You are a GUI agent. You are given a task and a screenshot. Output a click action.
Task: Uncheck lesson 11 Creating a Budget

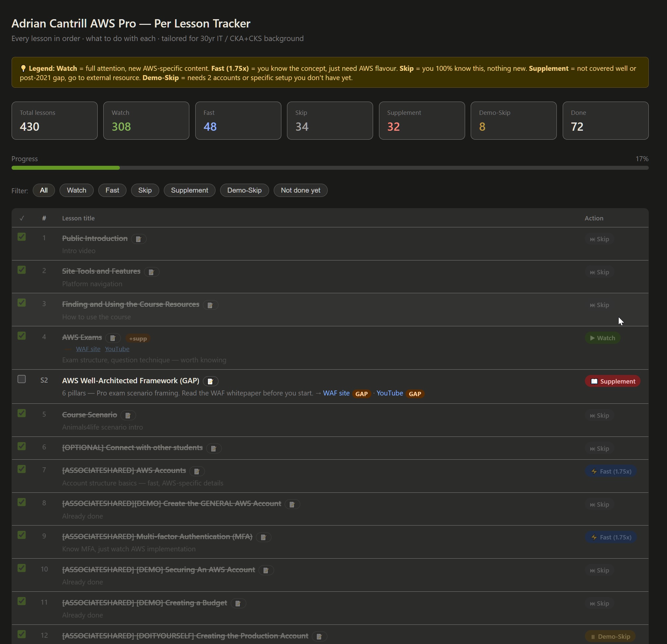pos(22,601)
